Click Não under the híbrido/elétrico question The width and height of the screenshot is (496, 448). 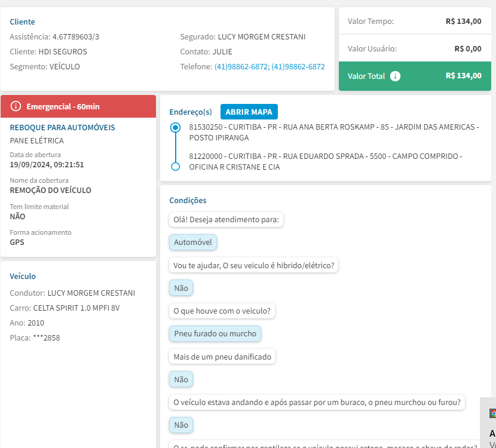tap(181, 288)
